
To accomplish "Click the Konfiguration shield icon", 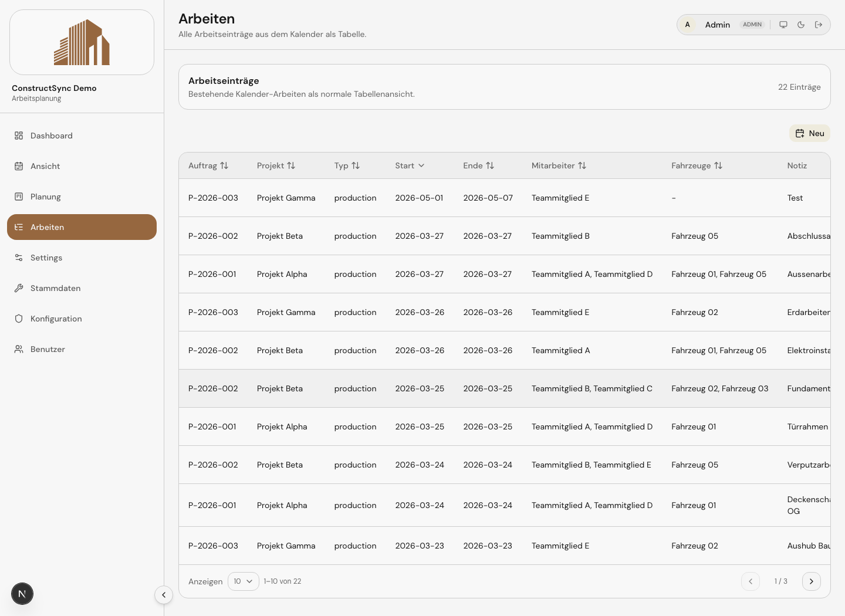I will click(x=19, y=319).
